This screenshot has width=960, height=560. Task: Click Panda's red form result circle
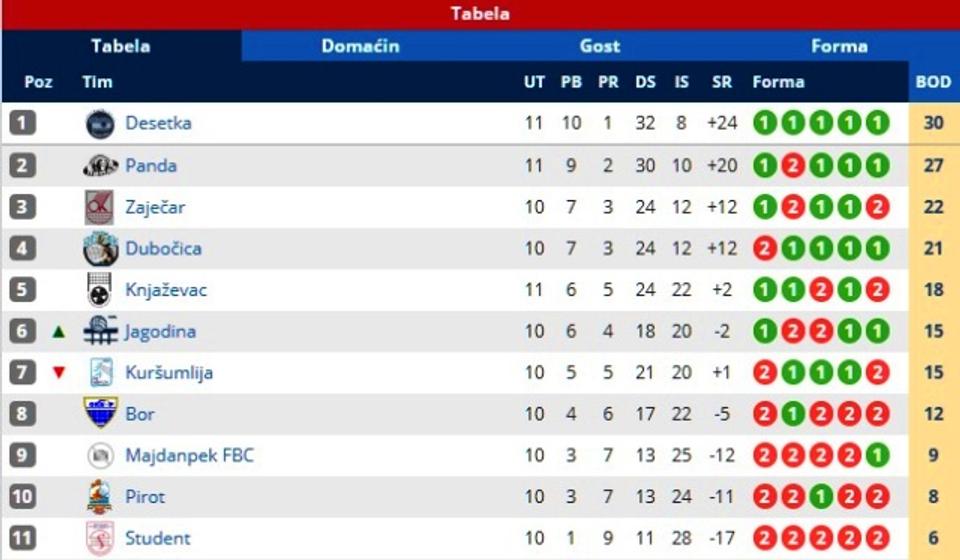[x=793, y=166]
